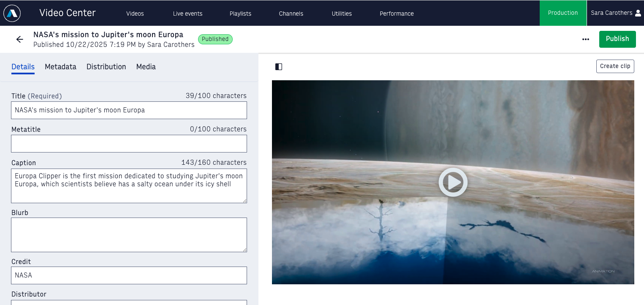Viewport: 644px width, 305px height.
Task: Open the Channels menu
Action: pos(291,14)
